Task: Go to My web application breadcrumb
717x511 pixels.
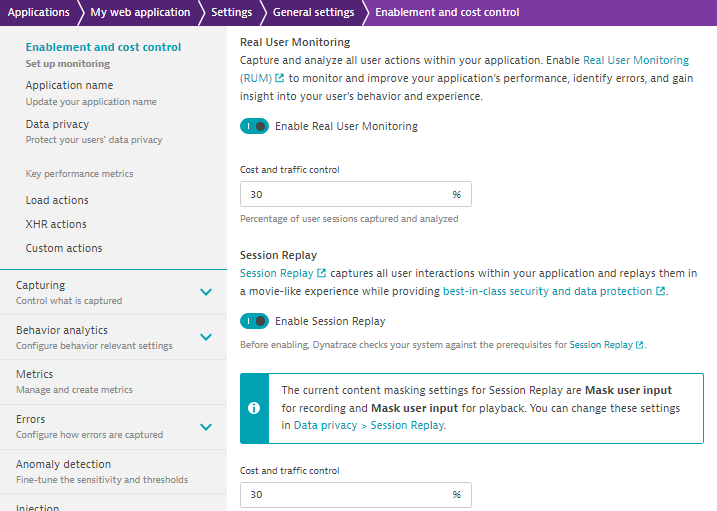Action: coord(140,12)
